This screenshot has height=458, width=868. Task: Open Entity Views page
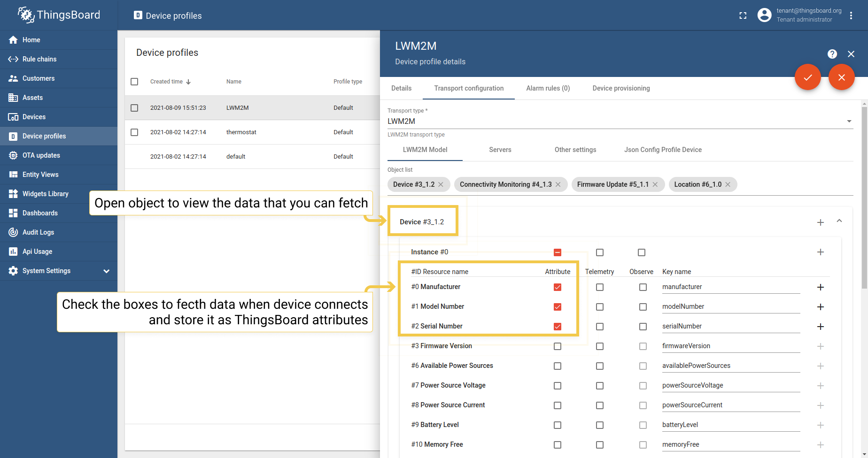(58, 175)
